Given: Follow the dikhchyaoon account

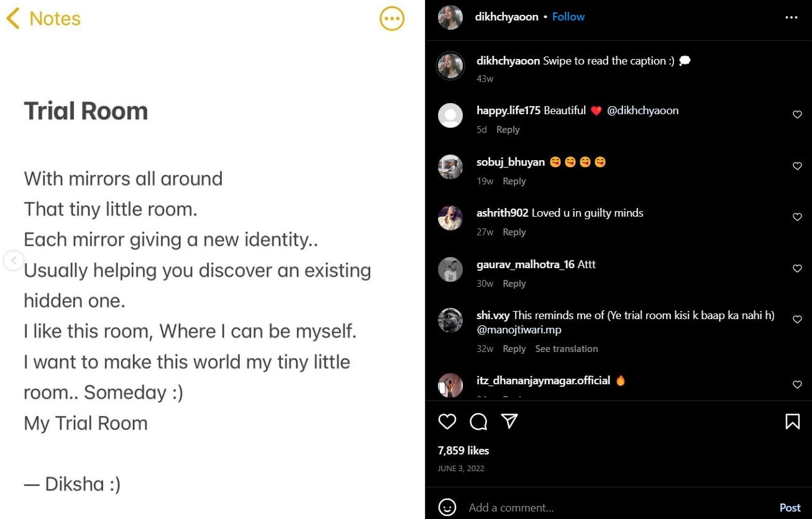Looking at the screenshot, I should pyautogui.click(x=568, y=16).
